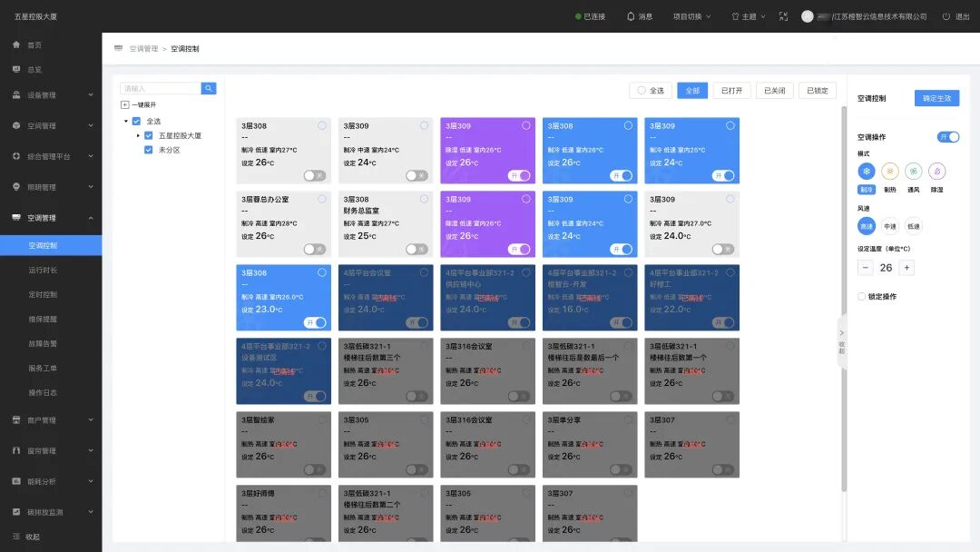
Task: Click the 退出 power icon to log out
Action: point(945,15)
